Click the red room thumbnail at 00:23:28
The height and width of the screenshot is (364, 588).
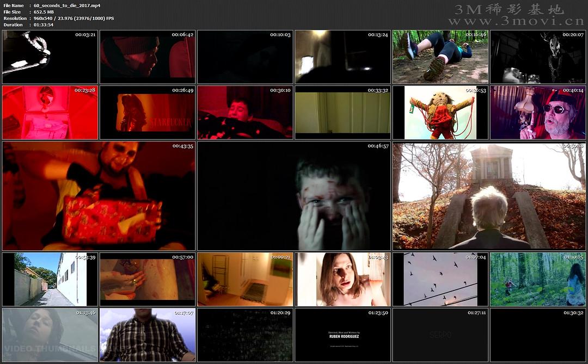[x=50, y=113]
